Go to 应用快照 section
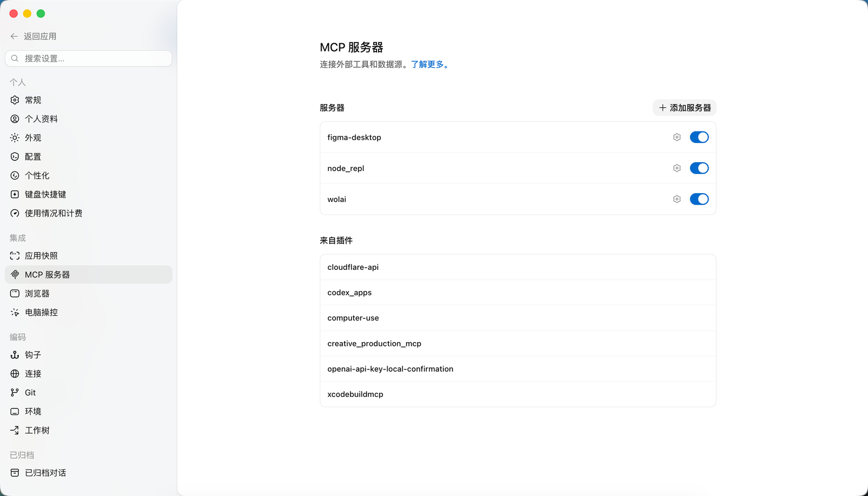This screenshot has width=868, height=496. (x=88, y=256)
